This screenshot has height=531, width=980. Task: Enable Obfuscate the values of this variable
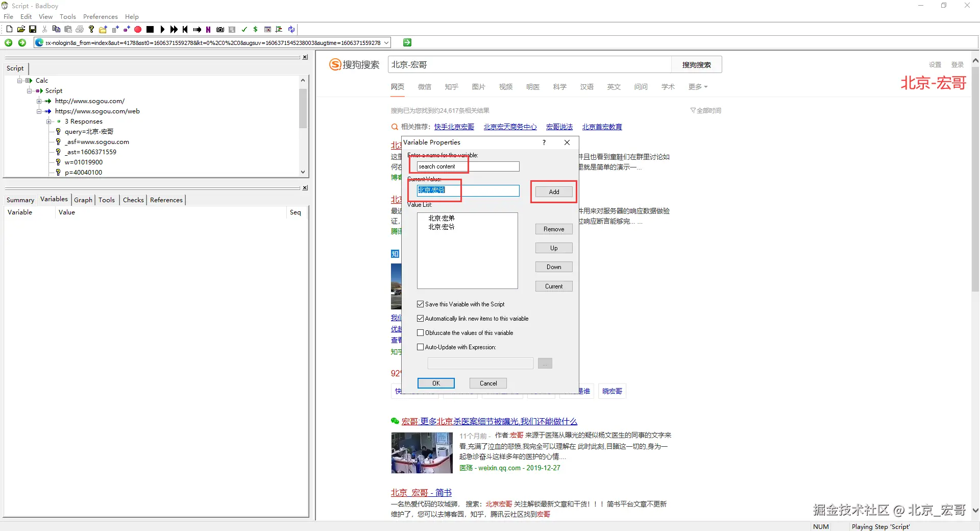point(421,333)
